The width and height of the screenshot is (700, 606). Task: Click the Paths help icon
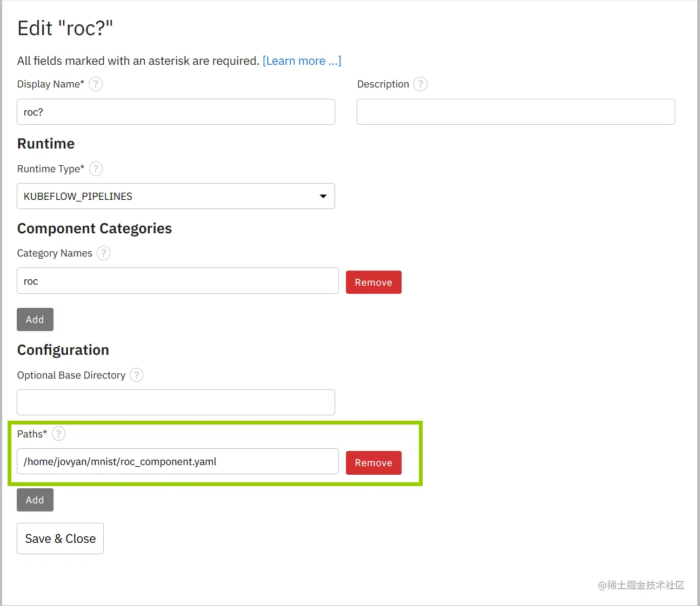(x=59, y=434)
